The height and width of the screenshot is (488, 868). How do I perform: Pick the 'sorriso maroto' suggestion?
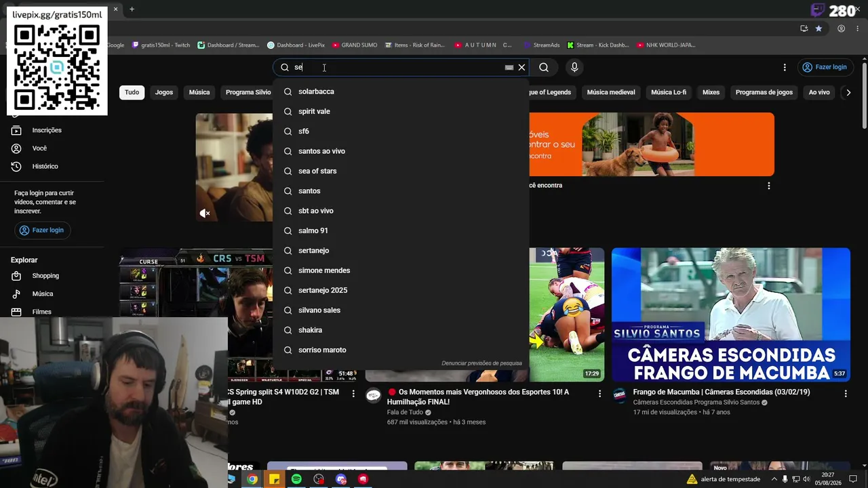click(401, 350)
